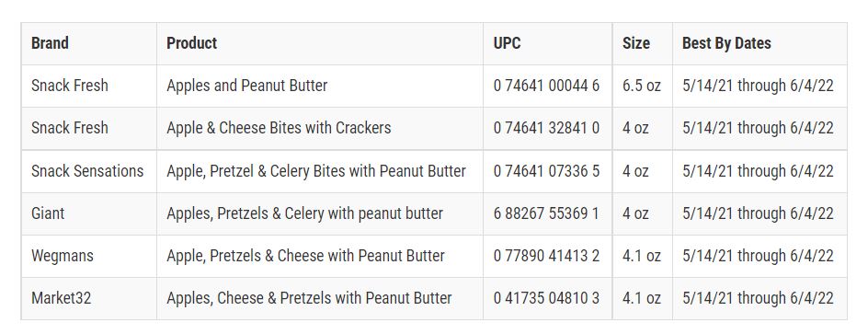The height and width of the screenshot is (334, 868).
Task: Select UPC 0 77890 41413 2
Action: click(x=547, y=256)
